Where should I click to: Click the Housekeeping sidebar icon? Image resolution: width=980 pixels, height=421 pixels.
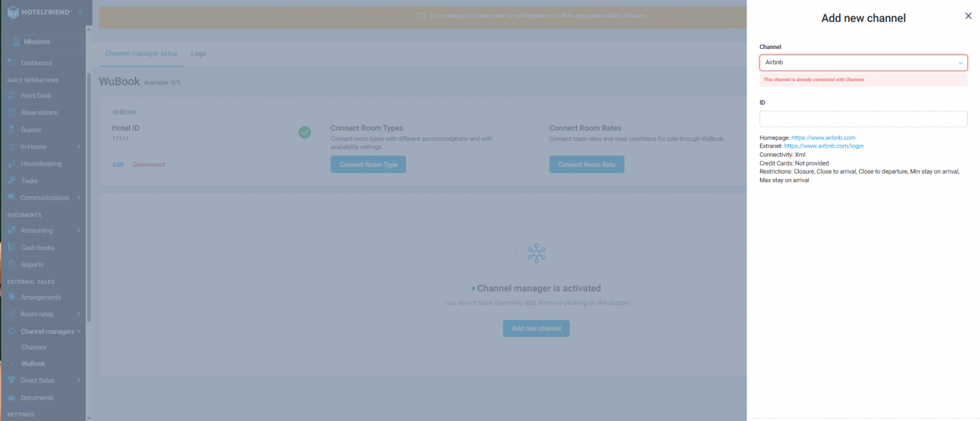point(12,164)
